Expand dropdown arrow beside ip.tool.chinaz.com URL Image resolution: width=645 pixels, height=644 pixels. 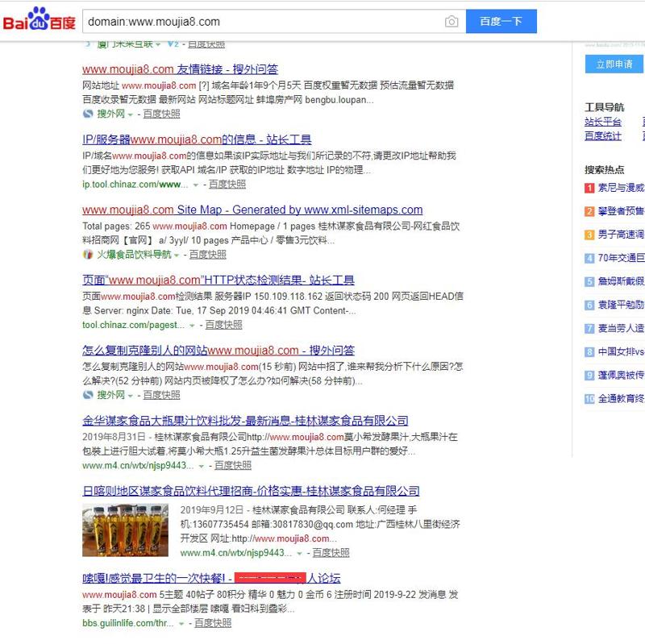pyautogui.click(x=196, y=185)
